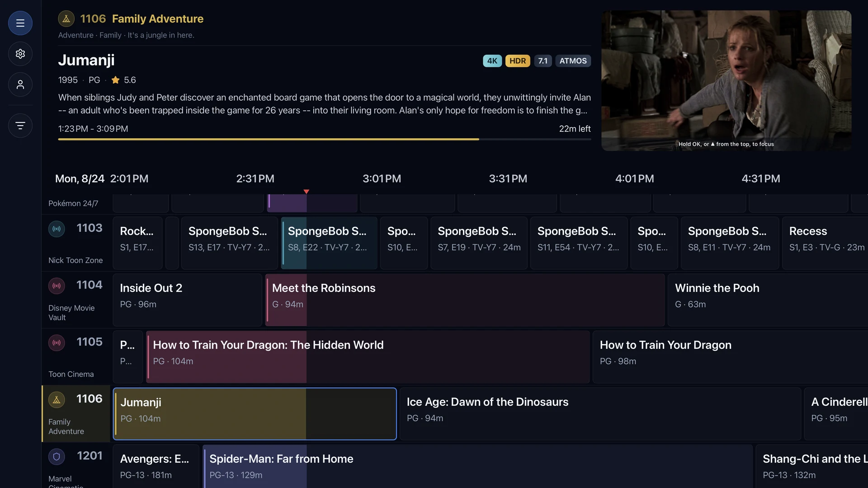The height and width of the screenshot is (488, 868).
Task: Click the Pokémon 24/7 channel label
Action: pos(73,203)
